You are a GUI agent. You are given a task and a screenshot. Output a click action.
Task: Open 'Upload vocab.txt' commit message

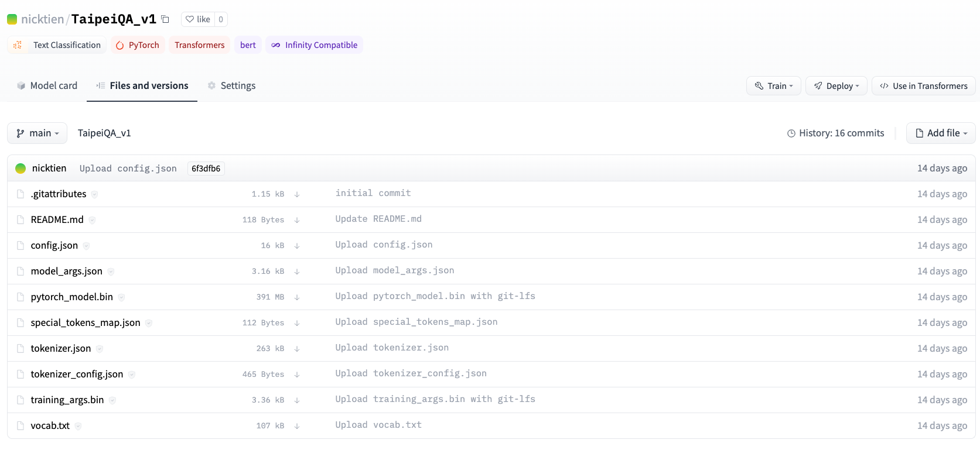(x=378, y=425)
